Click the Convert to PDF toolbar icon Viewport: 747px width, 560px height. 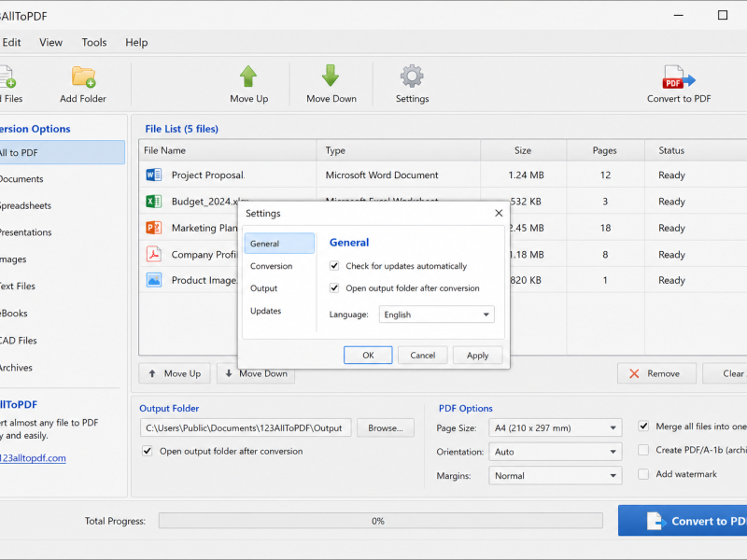679,77
